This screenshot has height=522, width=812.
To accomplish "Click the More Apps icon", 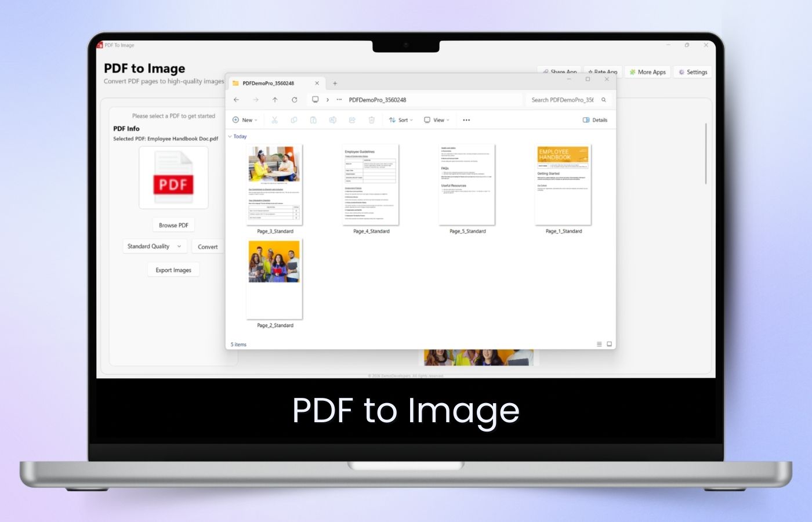I will point(633,72).
